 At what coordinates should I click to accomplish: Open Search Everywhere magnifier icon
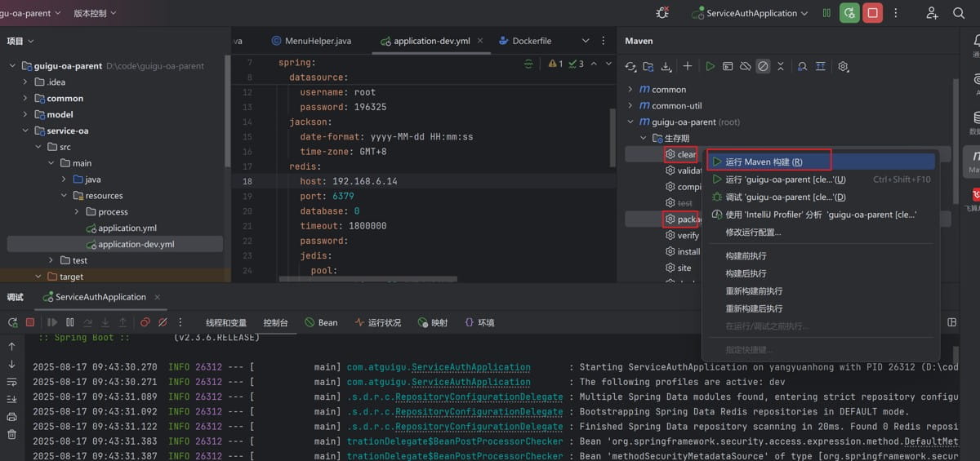[959, 13]
